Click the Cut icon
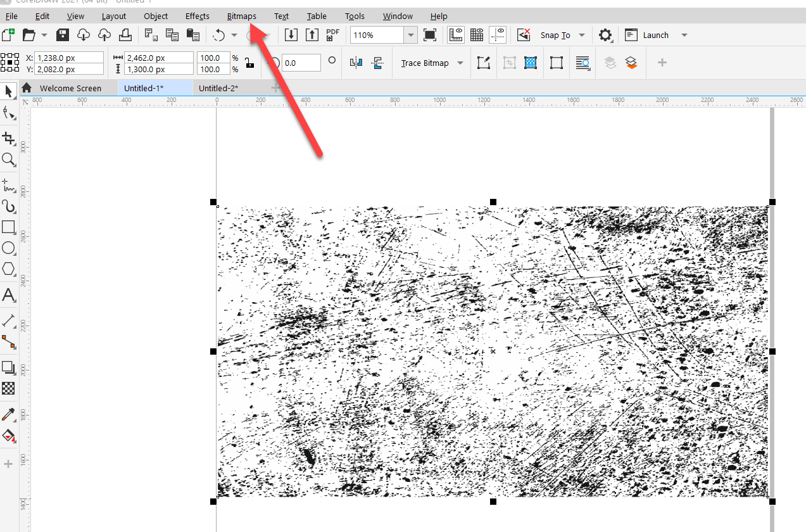806x532 pixels. coord(151,35)
